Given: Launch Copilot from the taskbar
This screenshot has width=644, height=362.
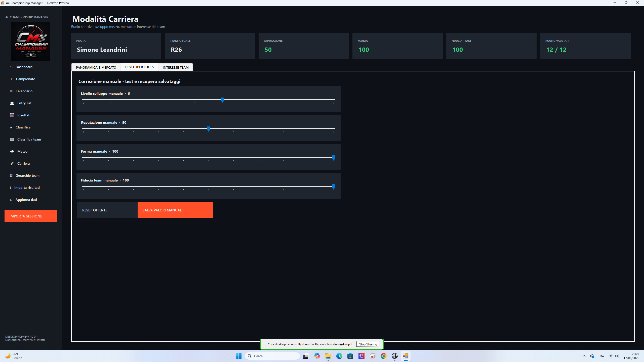Looking at the screenshot, I should point(317,356).
